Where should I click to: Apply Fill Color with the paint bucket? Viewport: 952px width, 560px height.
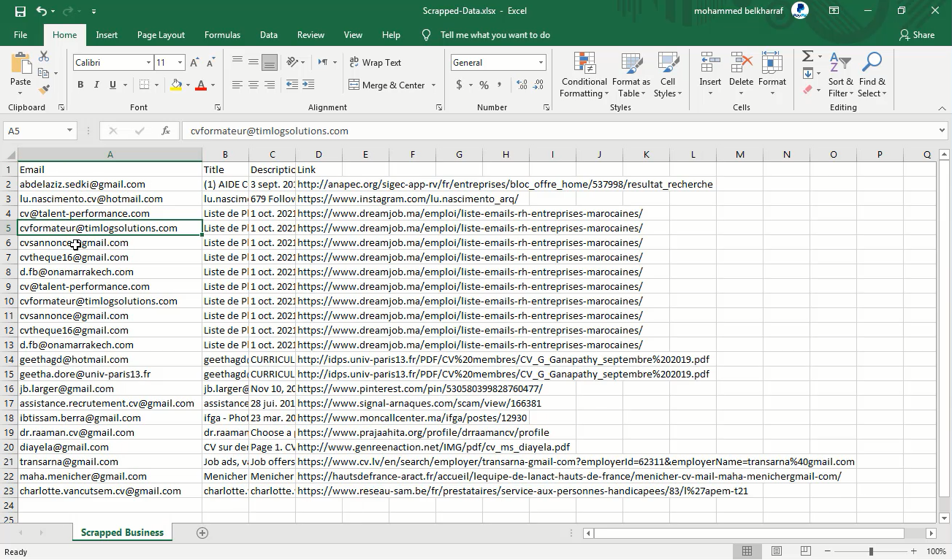click(x=175, y=85)
